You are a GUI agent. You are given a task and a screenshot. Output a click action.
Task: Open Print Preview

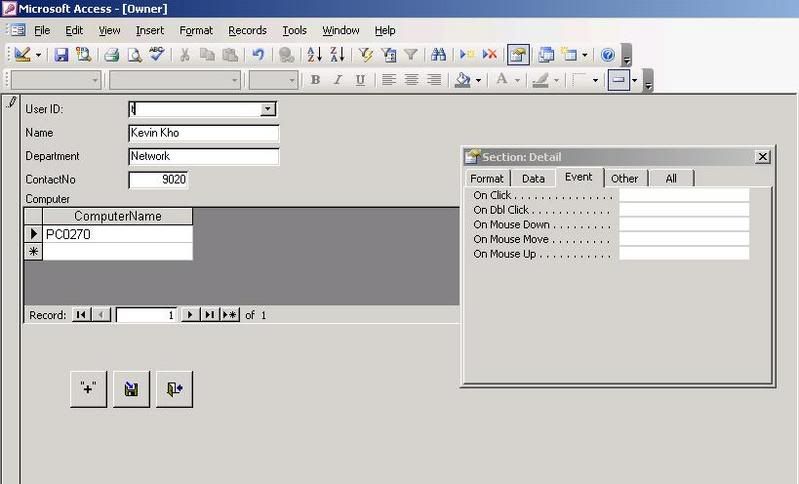click(134, 55)
